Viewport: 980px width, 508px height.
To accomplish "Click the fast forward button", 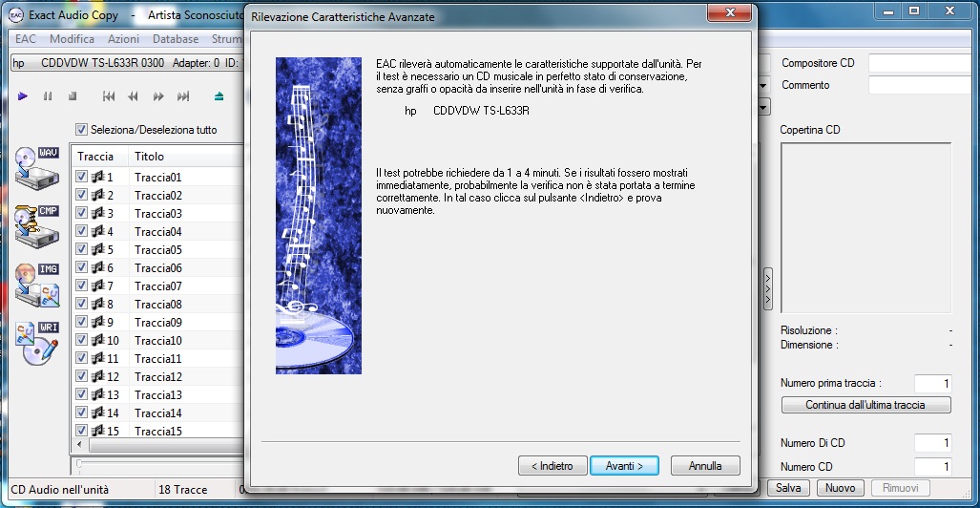I will 158,96.
